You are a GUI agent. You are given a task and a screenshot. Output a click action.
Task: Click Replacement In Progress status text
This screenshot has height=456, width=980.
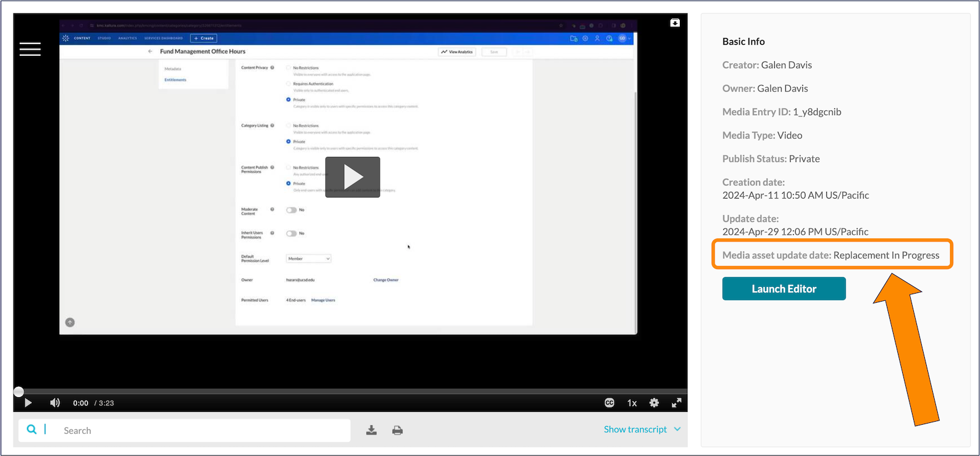pyautogui.click(x=886, y=255)
